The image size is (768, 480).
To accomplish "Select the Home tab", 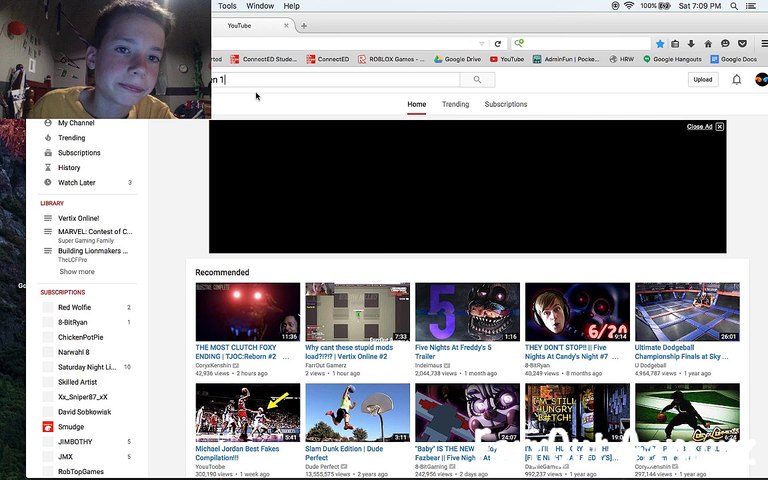I will coord(417,104).
